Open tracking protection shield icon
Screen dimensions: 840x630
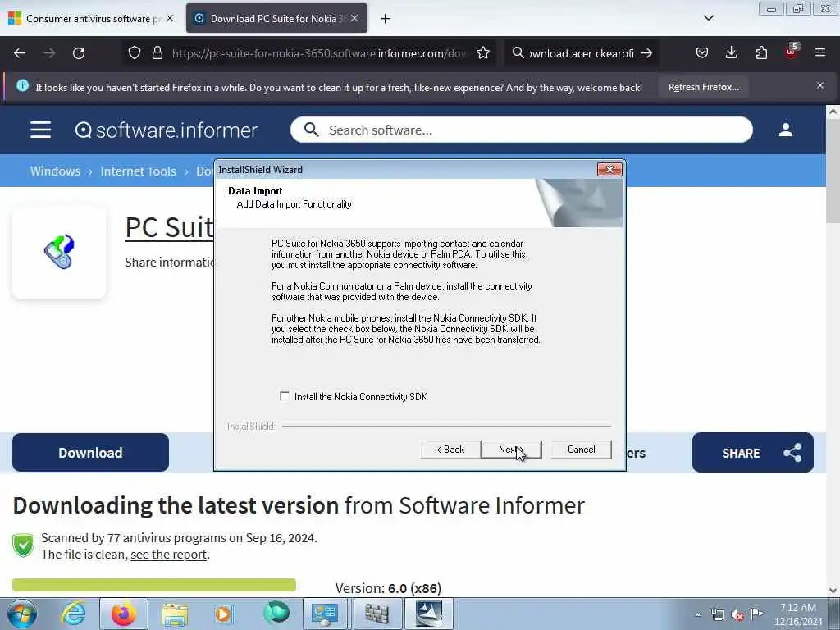[x=135, y=53]
